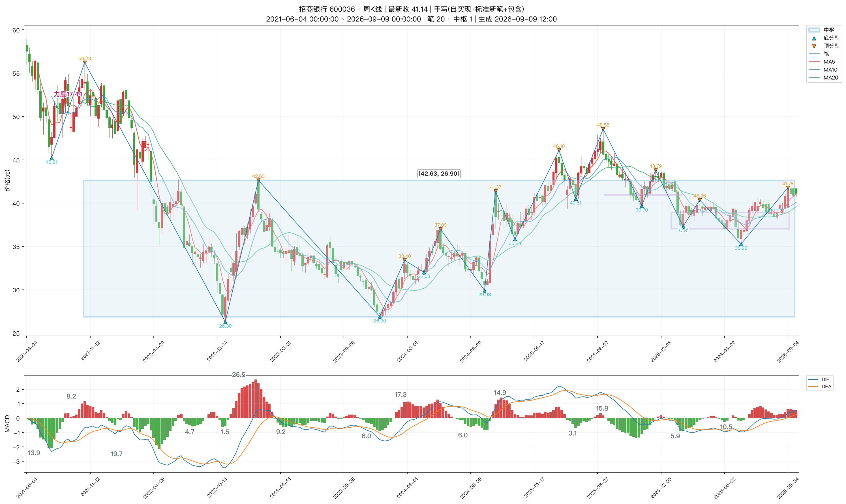This screenshot has width=846, height=504.
Task: Click the 中枢 legend swatch
Action: (814, 30)
